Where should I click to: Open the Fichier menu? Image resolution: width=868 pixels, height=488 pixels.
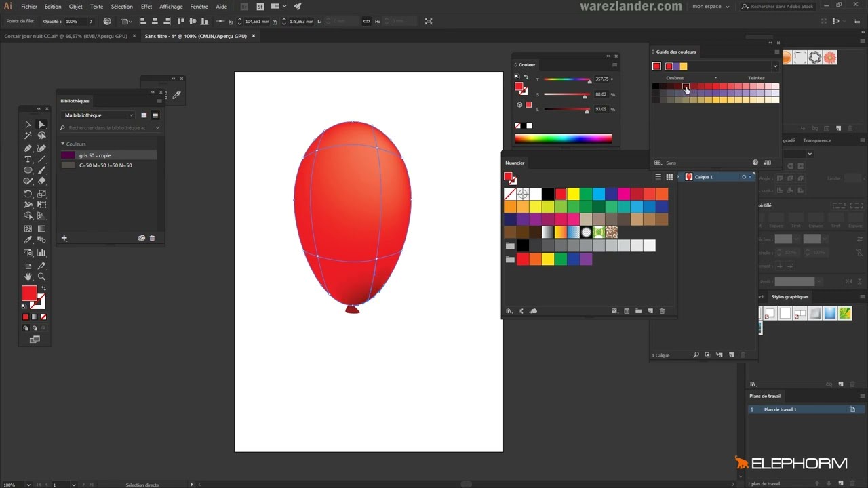[29, 6]
